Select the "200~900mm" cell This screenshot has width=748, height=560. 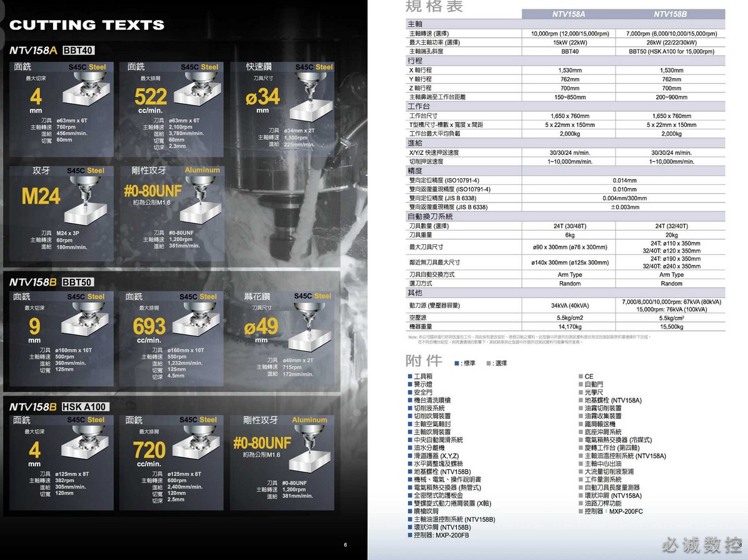click(672, 97)
